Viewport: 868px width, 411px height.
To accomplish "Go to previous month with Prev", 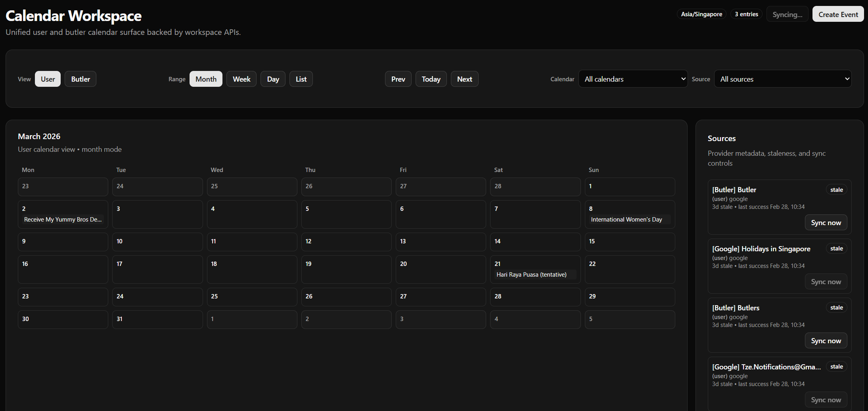I will (x=398, y=79).
